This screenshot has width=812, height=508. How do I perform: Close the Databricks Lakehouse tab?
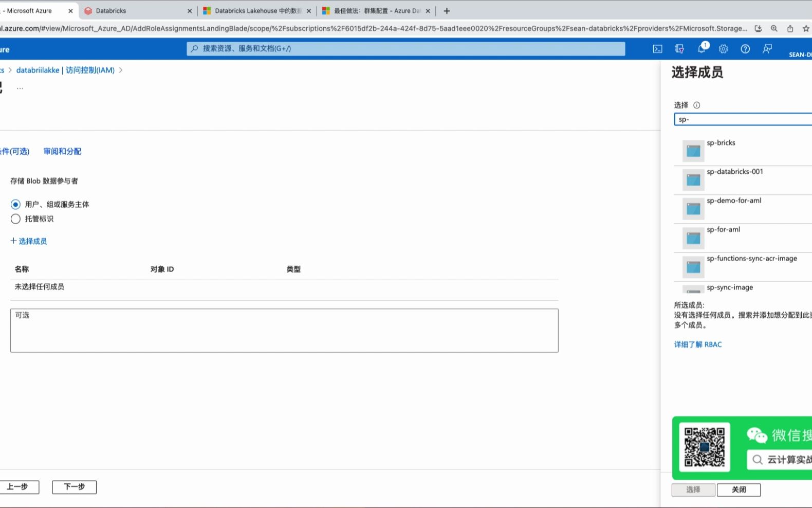pos(309,11)
